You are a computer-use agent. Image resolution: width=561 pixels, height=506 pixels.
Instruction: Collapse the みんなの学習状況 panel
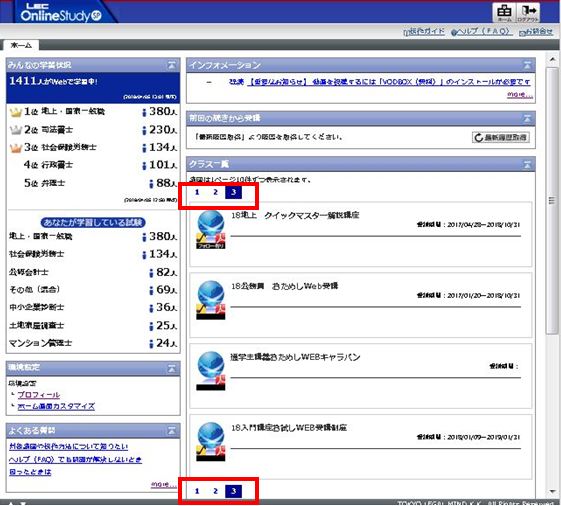(x=172, y=65)
